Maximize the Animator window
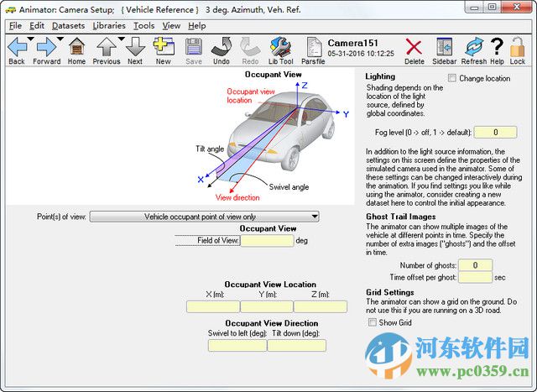537x392 pixels. pos(492,7)
